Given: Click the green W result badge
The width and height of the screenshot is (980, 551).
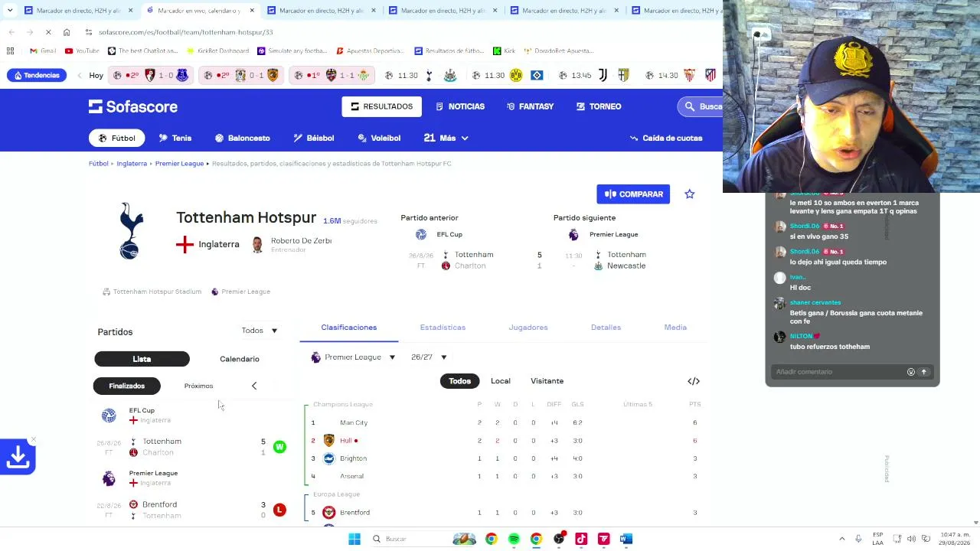Looking at the screenshot, I should click(279, 447).
